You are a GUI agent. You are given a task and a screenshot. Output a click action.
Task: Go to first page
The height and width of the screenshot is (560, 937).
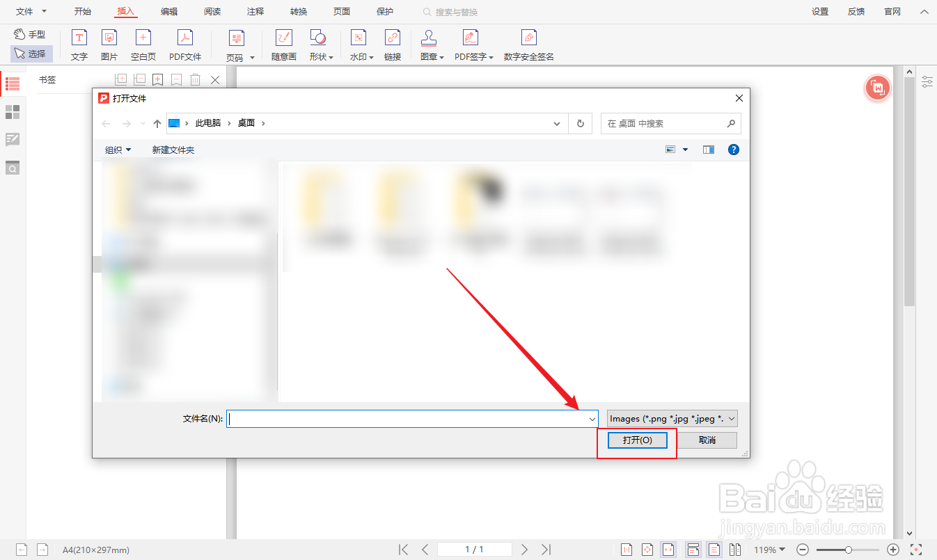tap(404, 550)
